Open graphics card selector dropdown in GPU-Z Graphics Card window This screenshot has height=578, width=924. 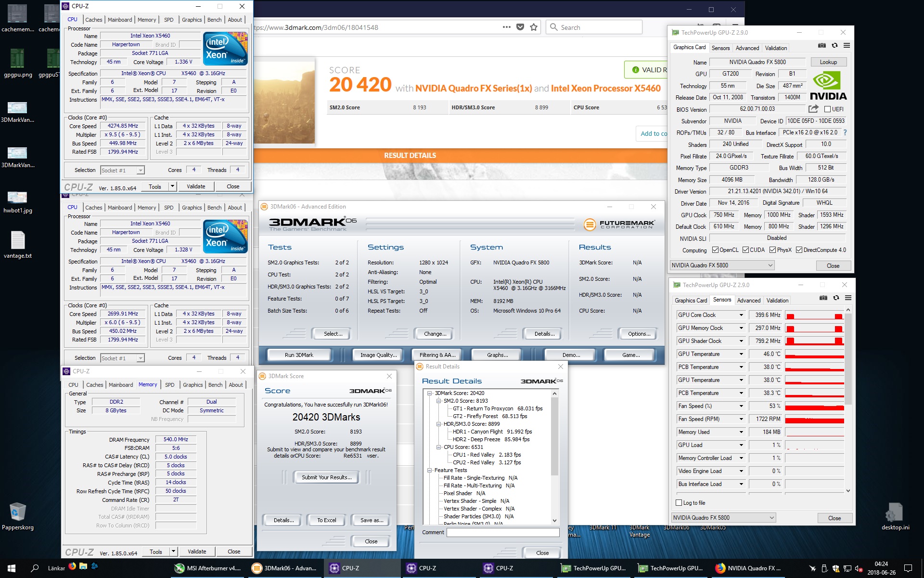pos(722,265)
